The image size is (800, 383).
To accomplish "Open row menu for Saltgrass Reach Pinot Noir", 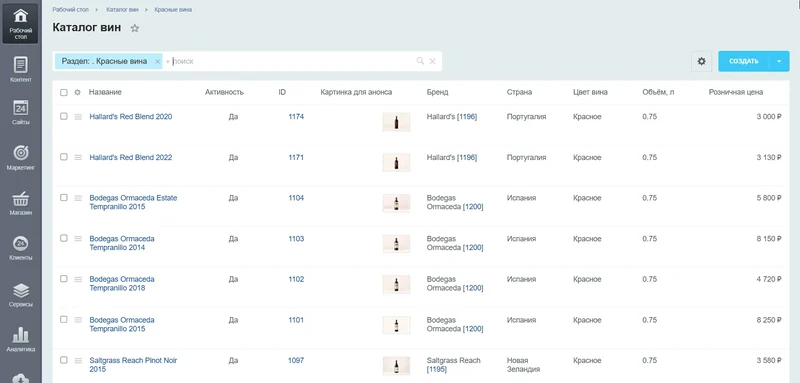I will pos(78,361).
